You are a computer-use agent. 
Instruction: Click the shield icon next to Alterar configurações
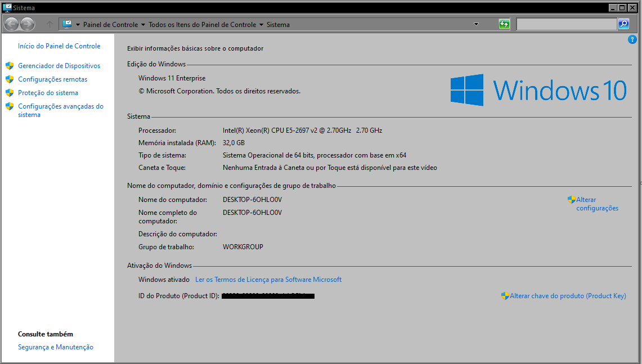[x=572, y=199]
